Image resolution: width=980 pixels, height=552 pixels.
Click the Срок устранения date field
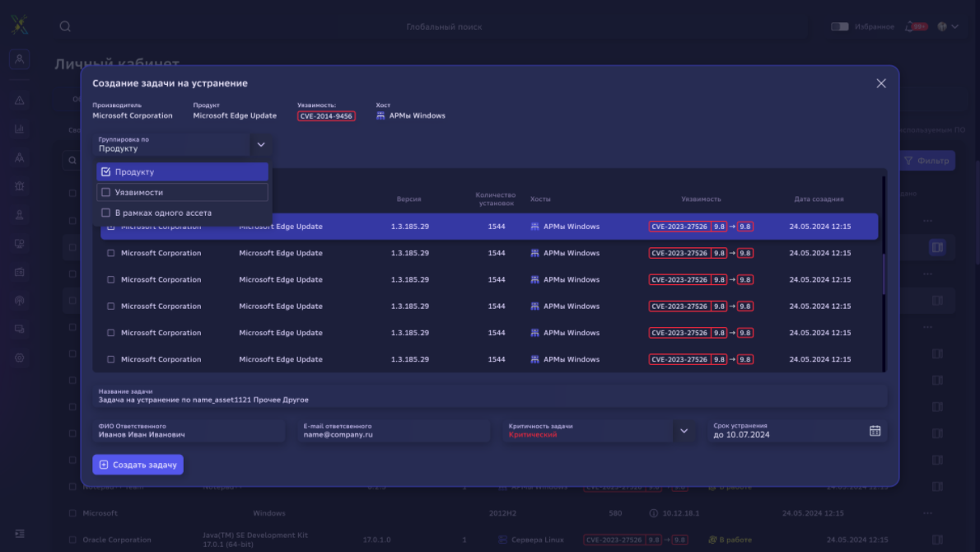click(797, 431)
